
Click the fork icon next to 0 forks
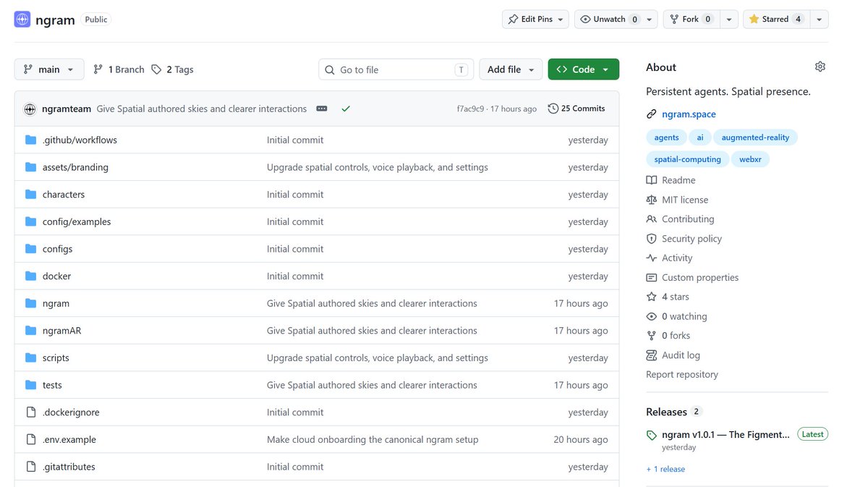point(652,336)
